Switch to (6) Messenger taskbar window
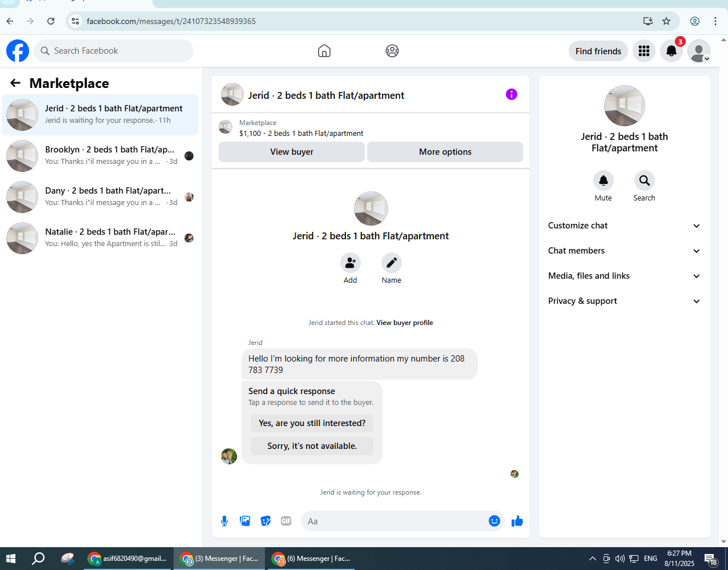 [x=311, y=559]
